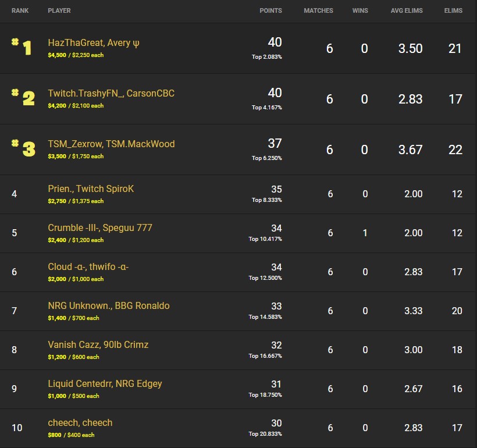Click the 33 points value for NRG Unknown.
This screenshot has width=477, height=448.
coord(276,306)
